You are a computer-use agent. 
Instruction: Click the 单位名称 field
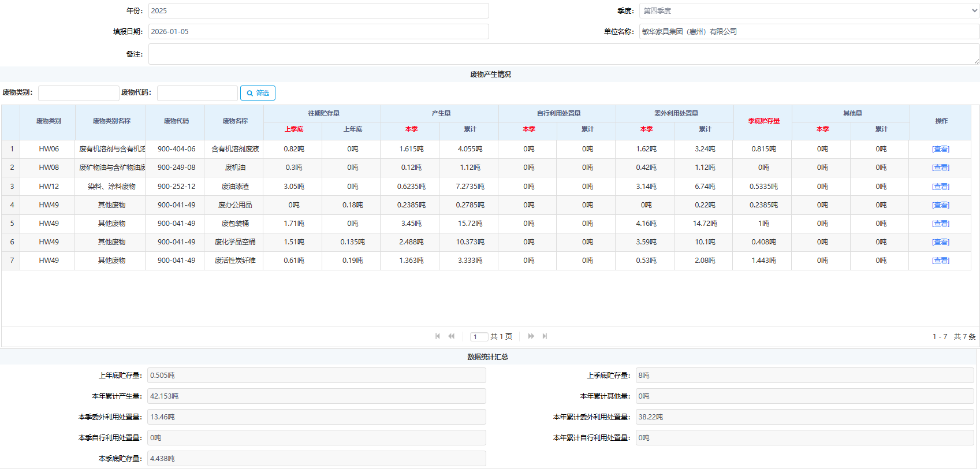tap(809, 32)
